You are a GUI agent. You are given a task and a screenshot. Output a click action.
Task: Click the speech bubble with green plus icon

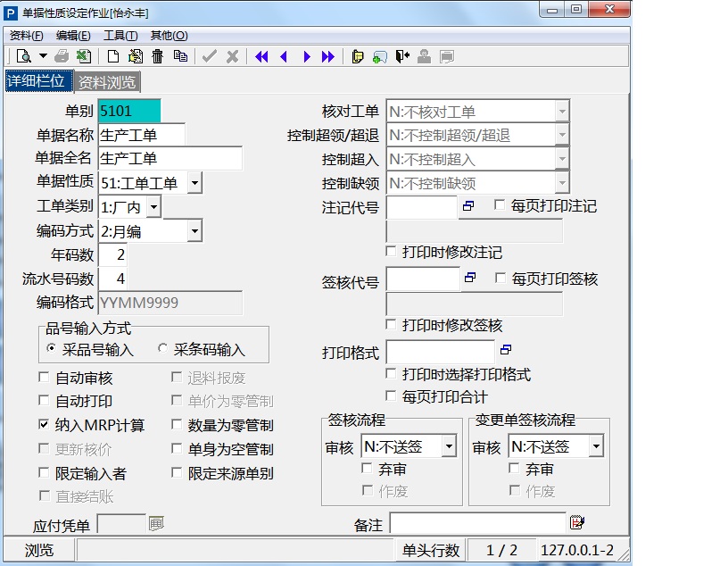(380, 57)
